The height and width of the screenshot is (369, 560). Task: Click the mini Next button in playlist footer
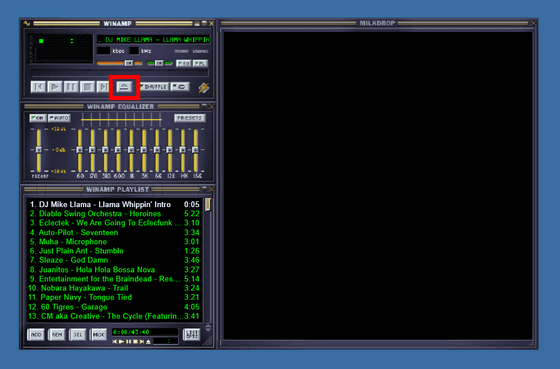tap(142, 342)
